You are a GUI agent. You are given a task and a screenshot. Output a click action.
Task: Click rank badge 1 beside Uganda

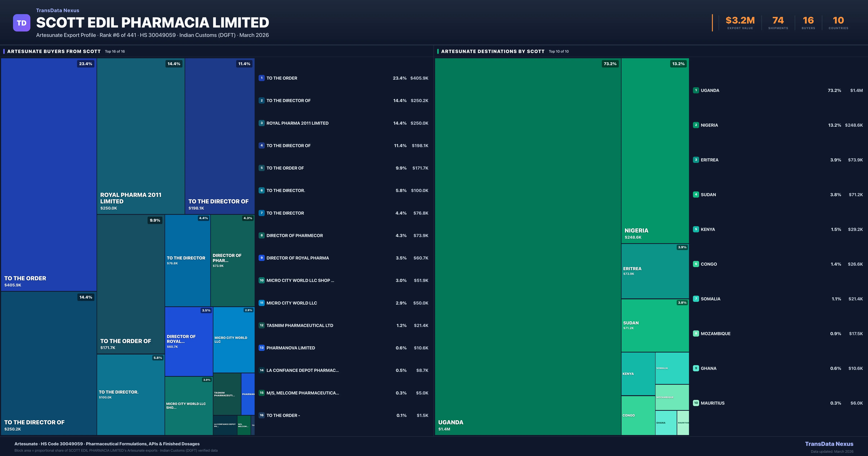click(696, 90)
